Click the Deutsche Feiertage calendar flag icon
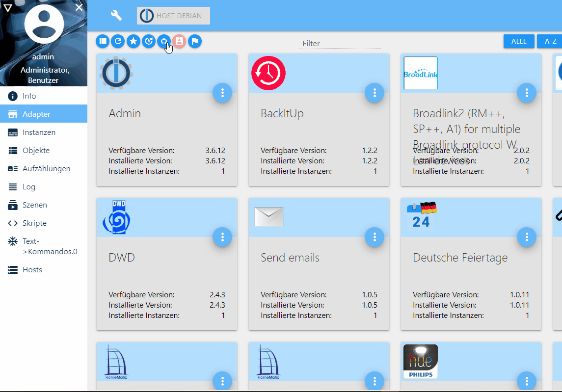Viewport: 562px width, 392px height. (x=422, y=215)
